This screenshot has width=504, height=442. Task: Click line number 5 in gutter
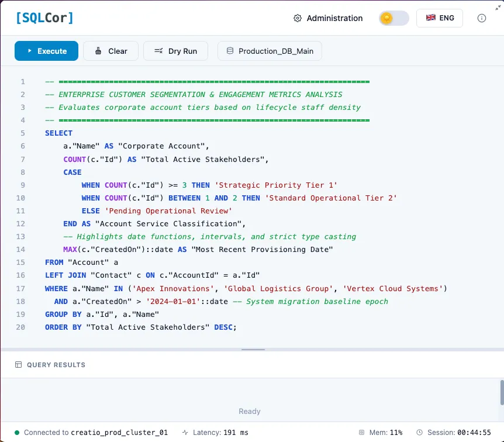point(23,133)
